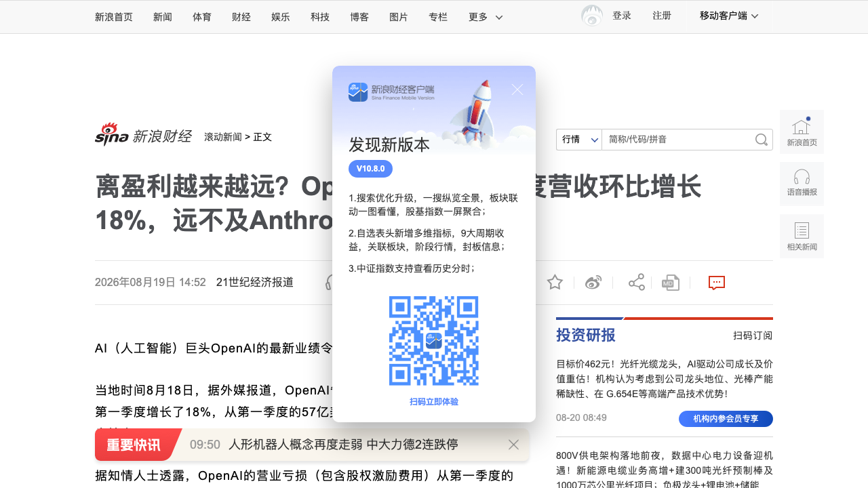The height and width of the screenshot is (488, 868).
Task: Close the new version popup
Action: (517, 89)
